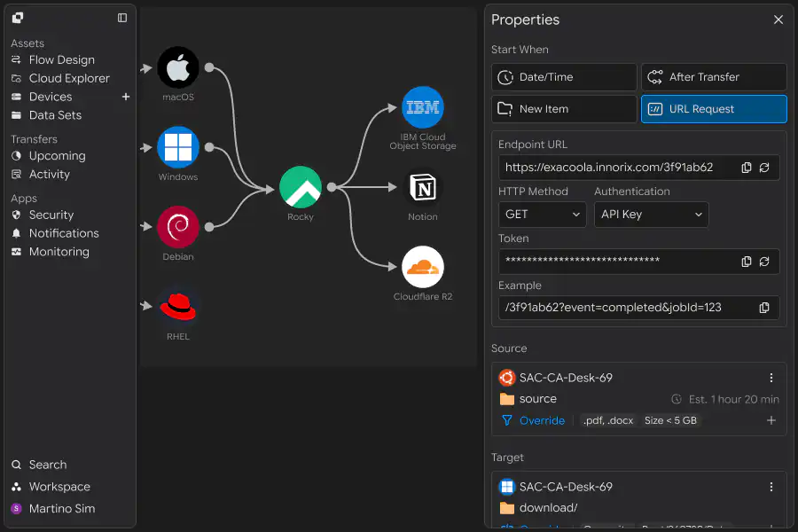The width and height of the screenshot is (798, 532).
Task: Choose URL Request start trigger
Action: [x=714, y=109]
